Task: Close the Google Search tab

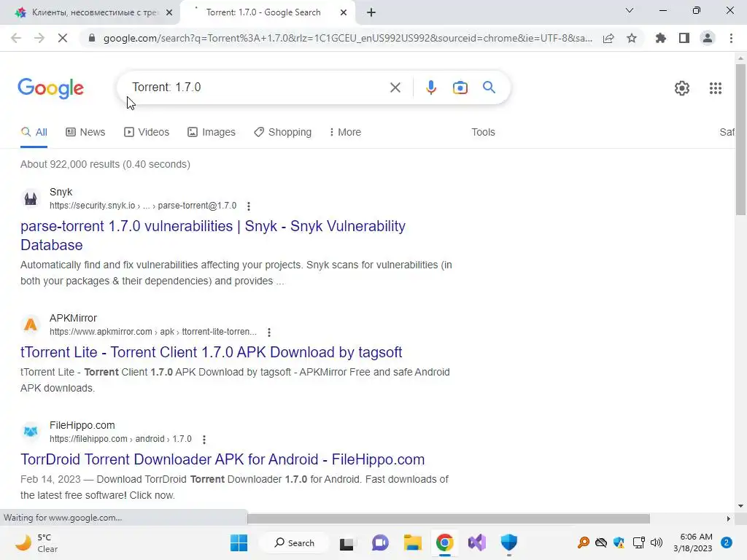Action: 344,12
